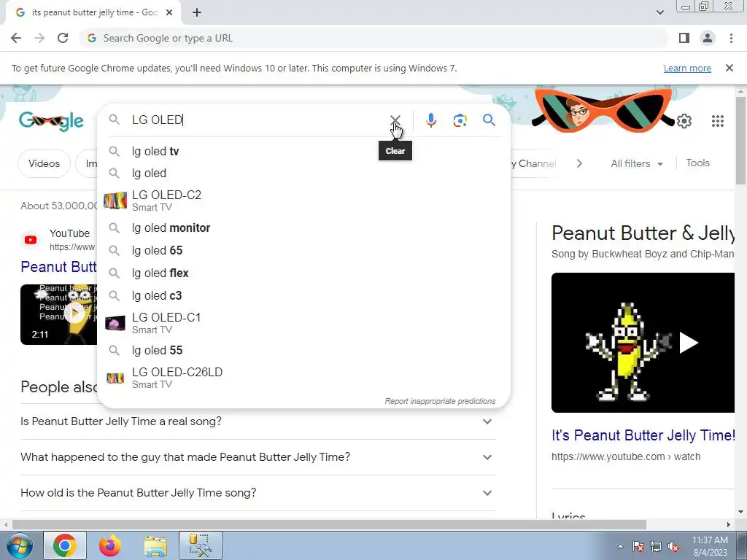Clear the search box with the X icon
This screenshot has width=747, height=560.
395,120
